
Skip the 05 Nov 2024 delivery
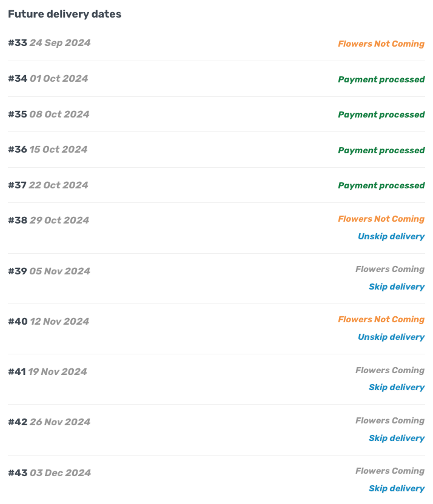tap(397, 287)
